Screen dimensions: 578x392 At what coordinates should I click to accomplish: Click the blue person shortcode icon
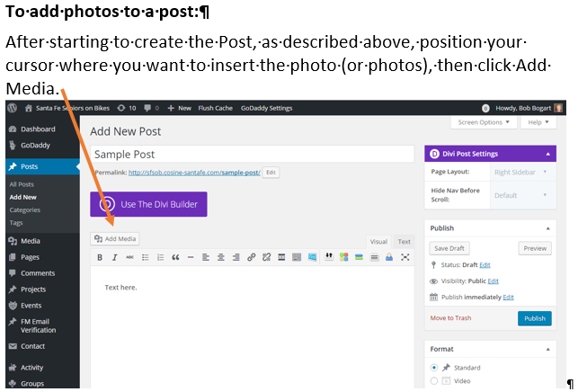click(x=389, y=257)
